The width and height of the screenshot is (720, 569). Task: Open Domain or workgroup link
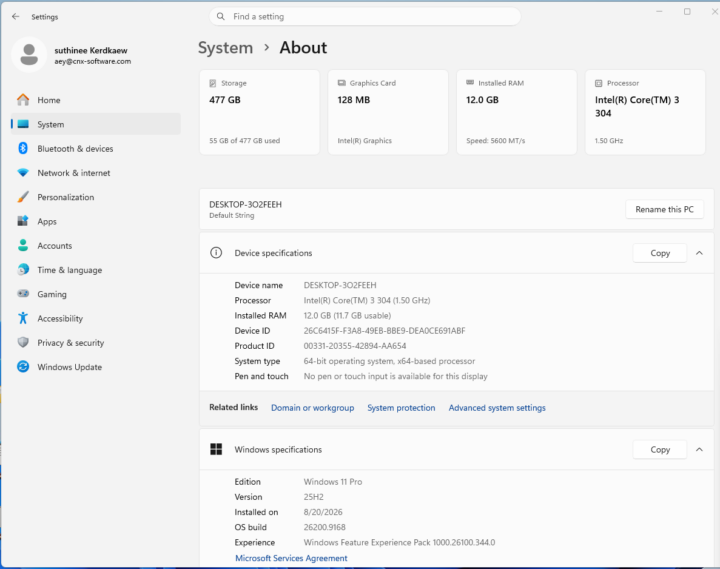(312, 407)
